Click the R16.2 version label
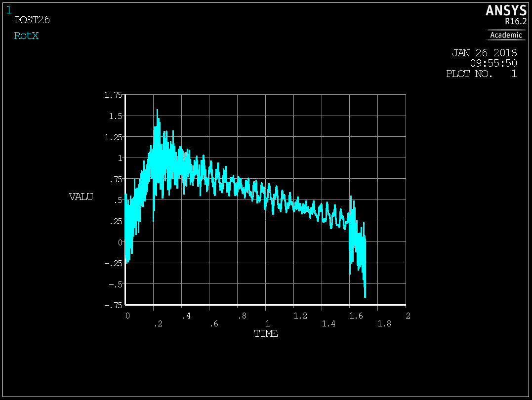 515,22
